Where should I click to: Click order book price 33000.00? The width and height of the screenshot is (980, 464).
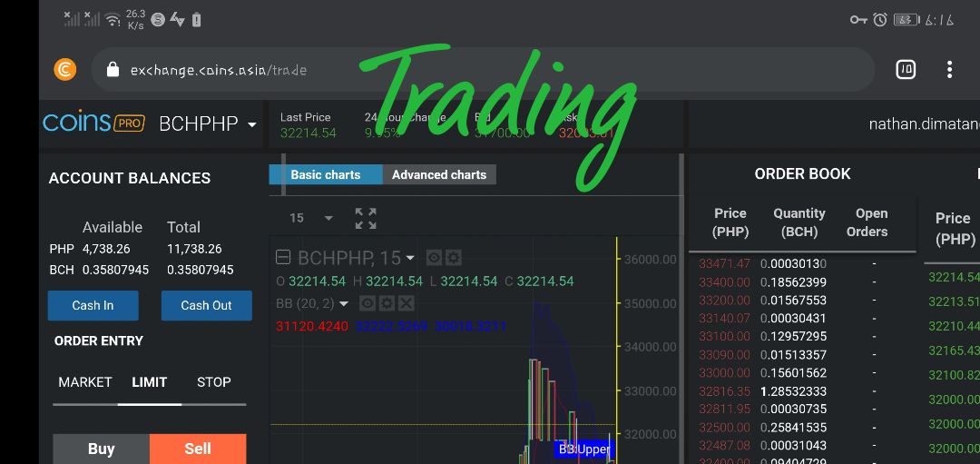pos(724,372)
